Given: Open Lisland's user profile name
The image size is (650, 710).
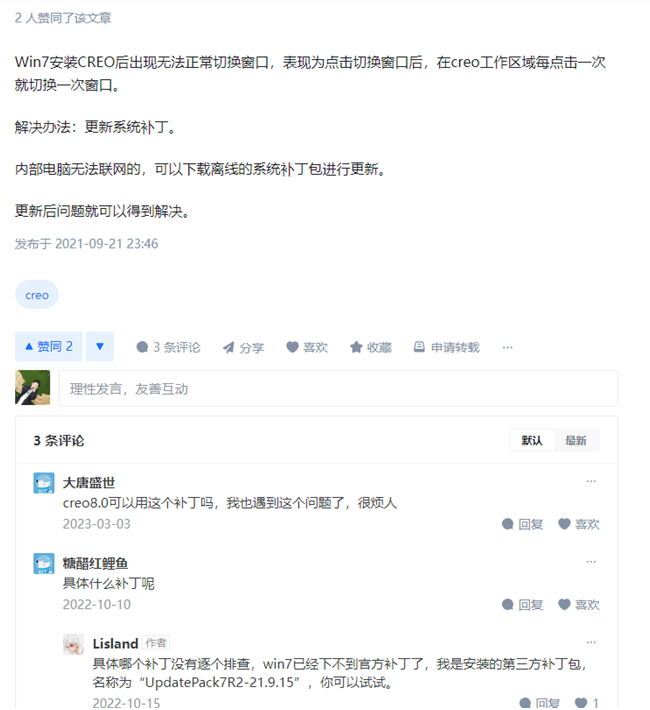Looking at the screenshot, I should point(115,643).
